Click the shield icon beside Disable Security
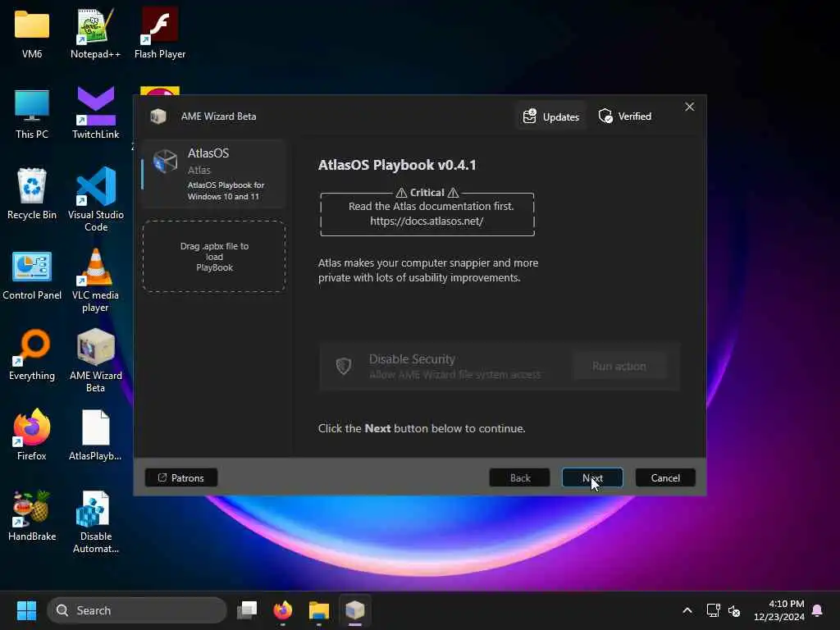This screenshot has height=630, width=840. [344, 366]
